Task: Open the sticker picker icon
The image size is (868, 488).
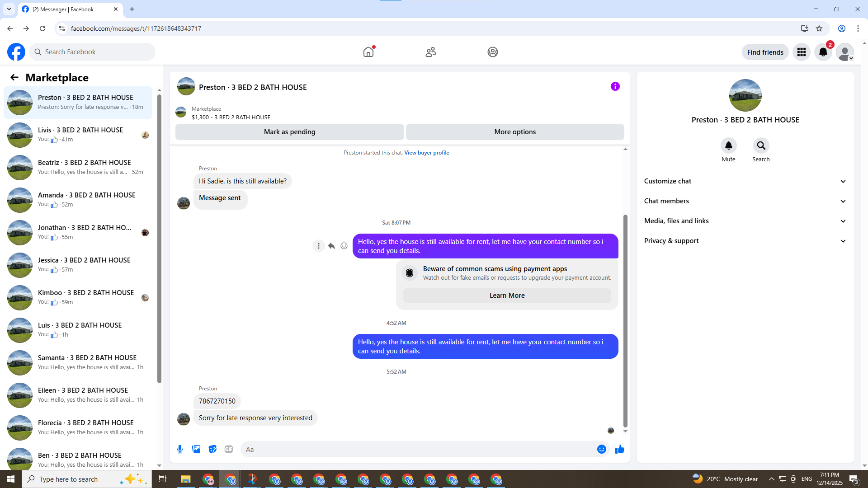Action: [x=212, y=449]
